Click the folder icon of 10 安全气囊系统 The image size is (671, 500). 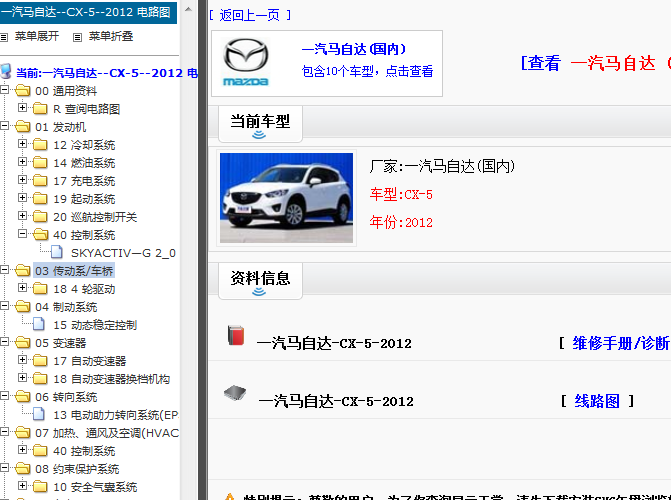click(x=40, y=486)
